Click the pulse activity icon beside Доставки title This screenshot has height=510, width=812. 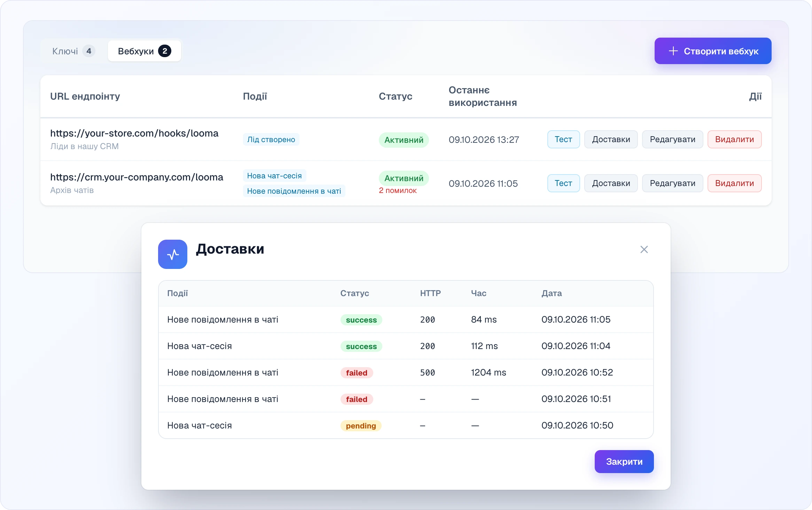click(173, 254)
